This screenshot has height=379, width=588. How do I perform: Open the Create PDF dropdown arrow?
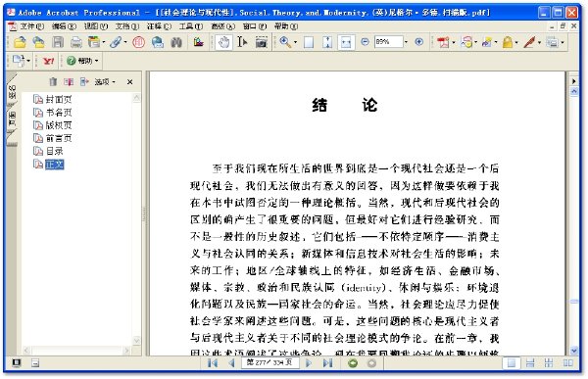pos(454,42)
